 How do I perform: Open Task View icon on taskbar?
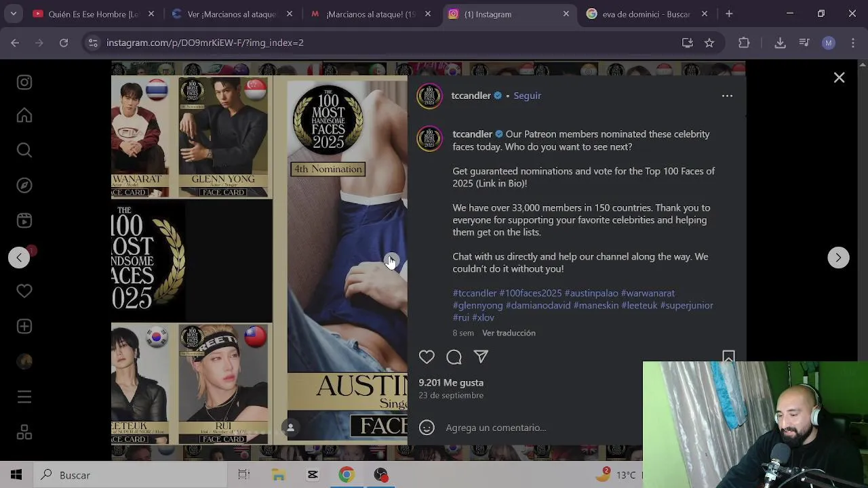pos(244,475)
